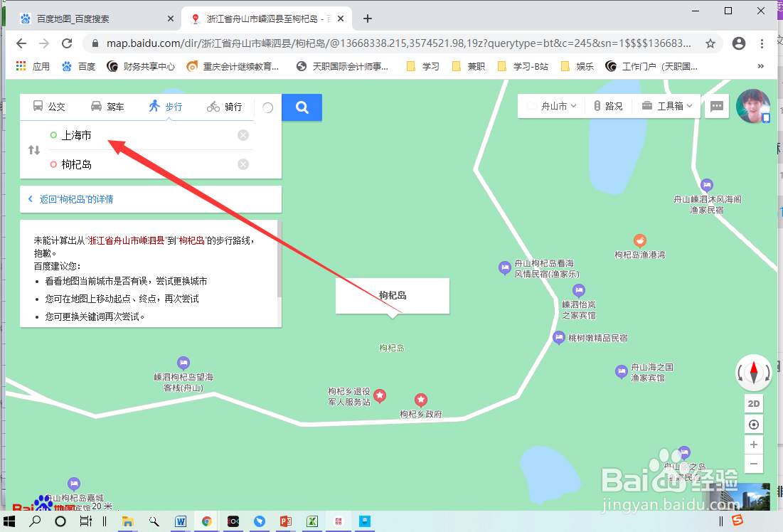Click the map compass control
Viewport: 783px width, 532px height.
click(x=754, y=372)
